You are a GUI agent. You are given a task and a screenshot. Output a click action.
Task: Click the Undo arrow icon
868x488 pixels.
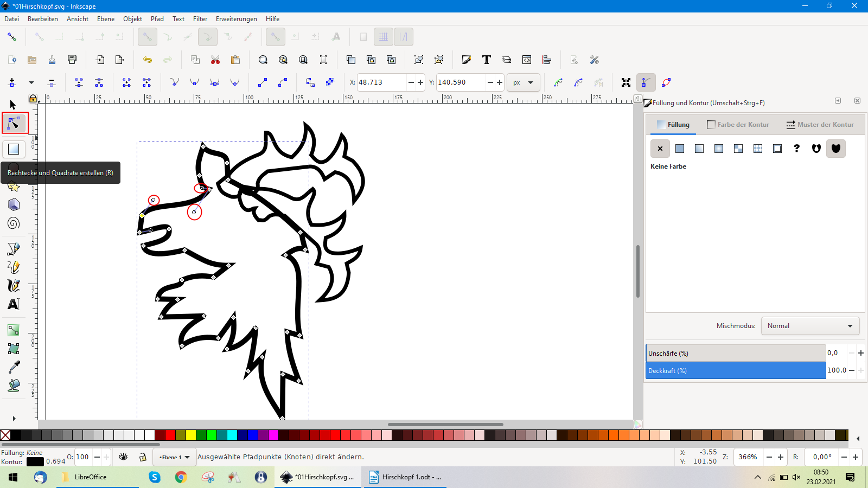point(148,60)
